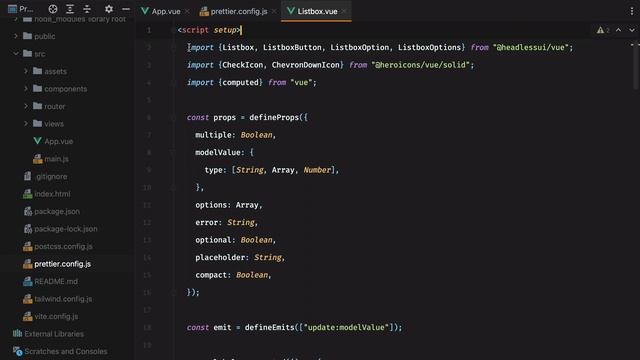Screen dimensions: 640x360
Task: Collapse the src folder
Action: pyautogui.click(x=16, y=53)
